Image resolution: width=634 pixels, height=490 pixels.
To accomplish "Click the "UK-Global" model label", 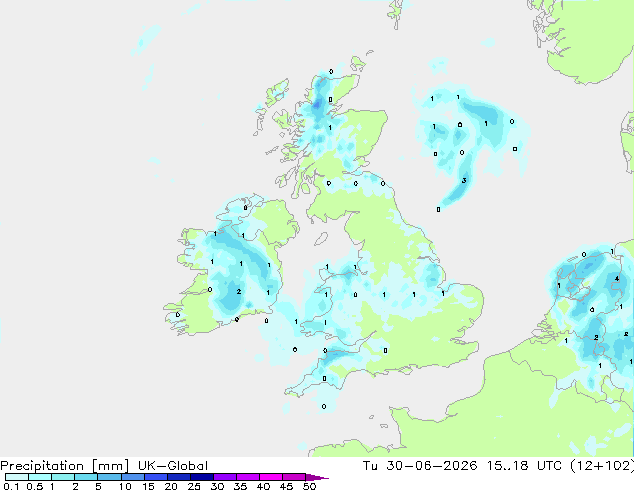I will (173, 466).
